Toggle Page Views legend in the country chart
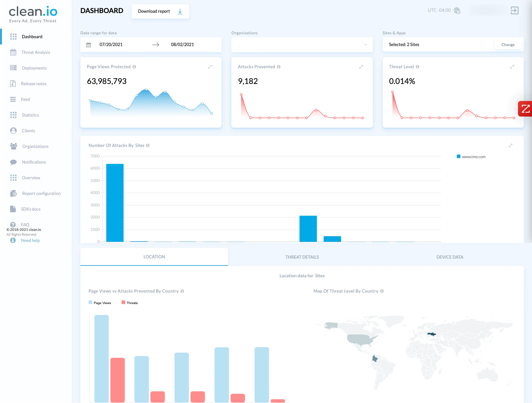Viewport: 532px width, 403px height. coord(100,303)
